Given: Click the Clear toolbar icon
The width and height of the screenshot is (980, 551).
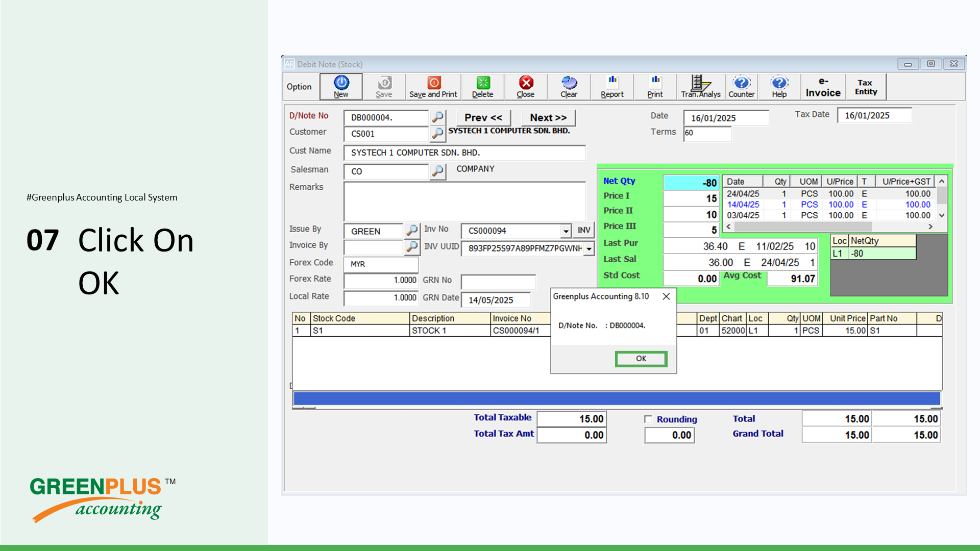Looking at the screenshot, I should [x=569, y=87].
